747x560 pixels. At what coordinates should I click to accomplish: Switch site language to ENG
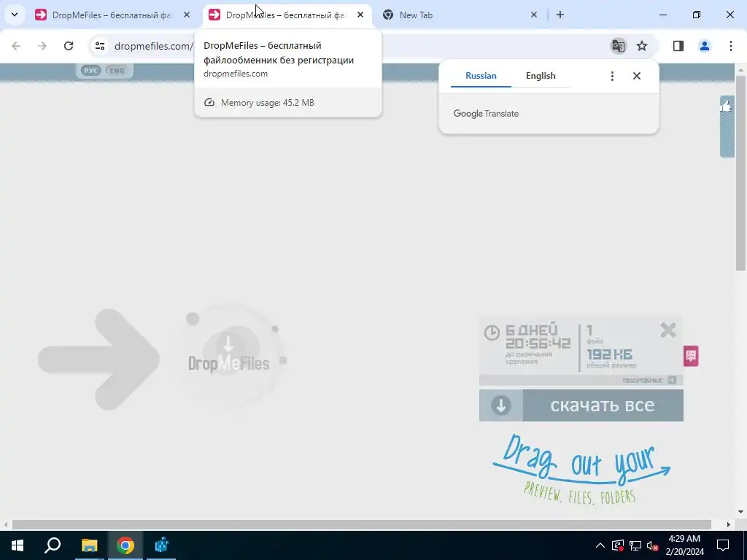point(116,71)
